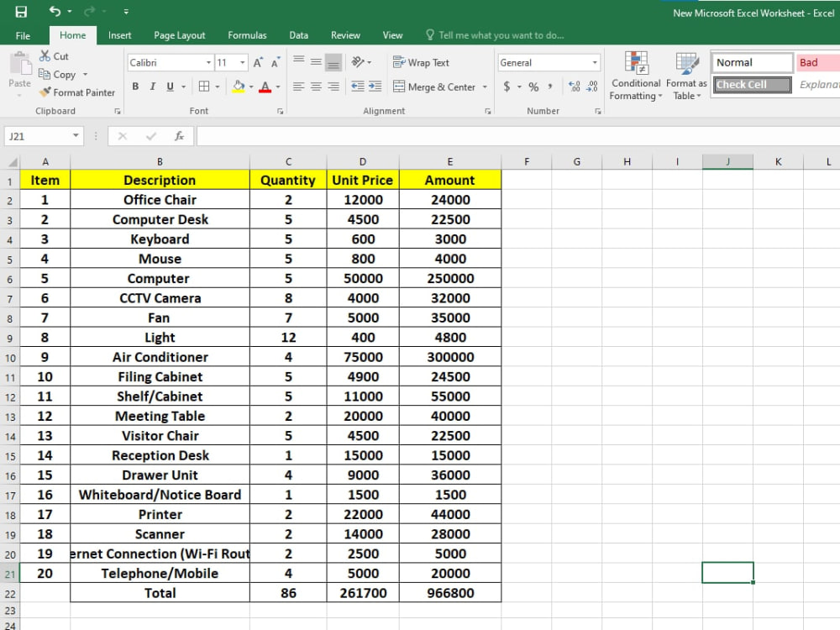Open the File tab
Viewport: 840px width, 630px height.
tap(23, 36)
